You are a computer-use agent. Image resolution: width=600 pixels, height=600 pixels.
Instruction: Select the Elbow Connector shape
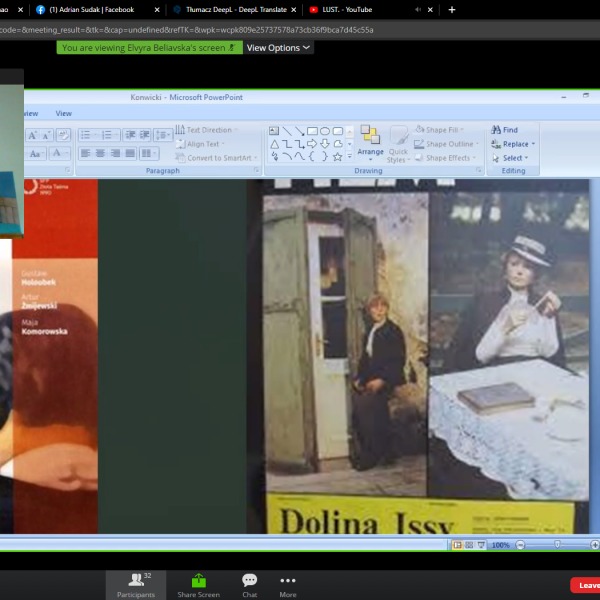(x=287, y=144)
